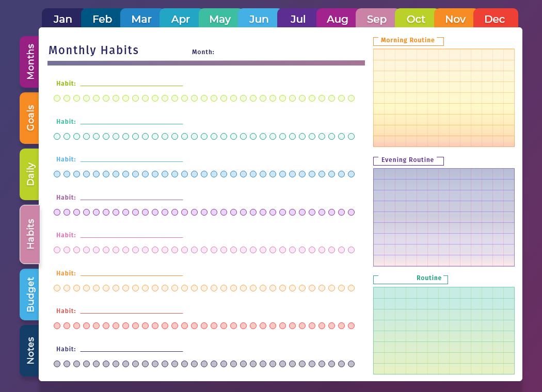Click the Evening Routine heading
Screen dimensions: 542x392
tap(408, 160)
